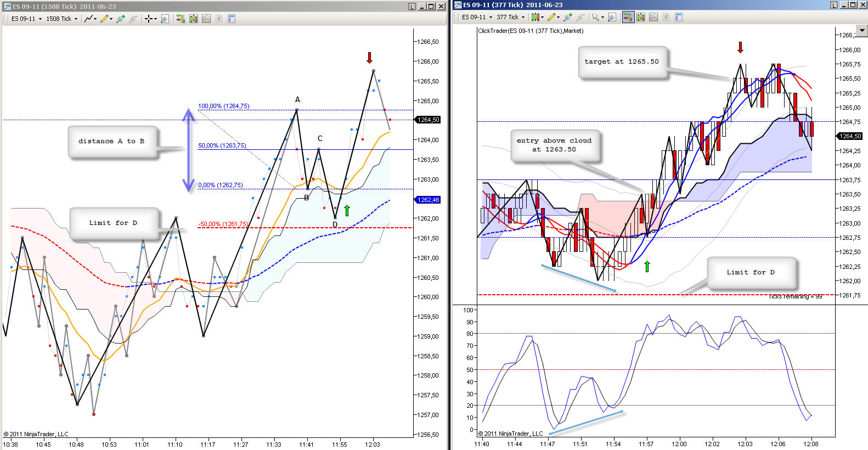The height and width of the screenshot is (450, 868).
Task: Open the Strategies dollar icon in the 377 Tick toolbar
Action: [666, 17]
